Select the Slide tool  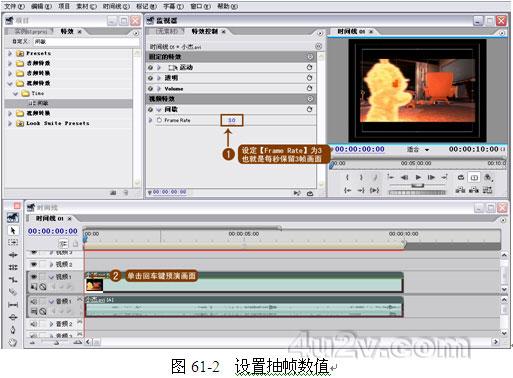coord(13,317)
